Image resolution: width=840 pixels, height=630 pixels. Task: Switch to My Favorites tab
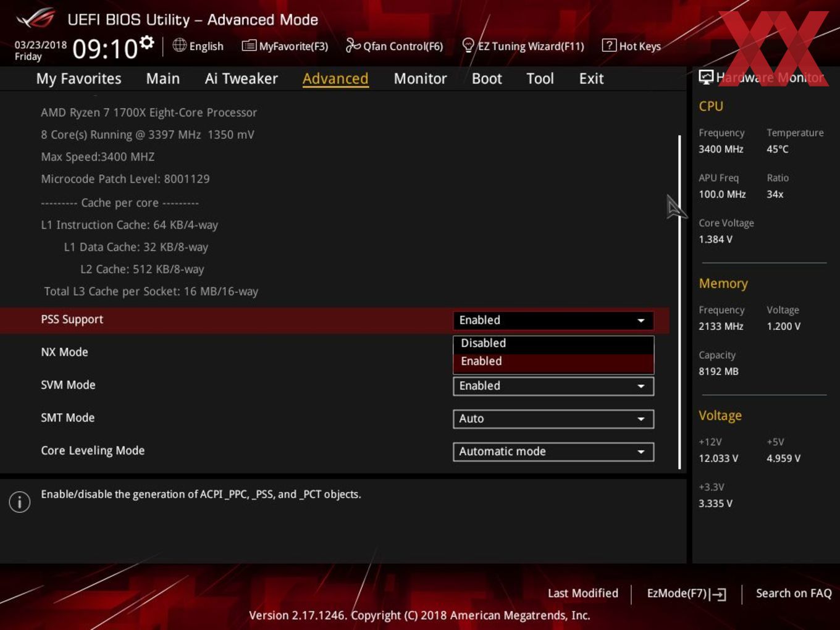[x=78, y=78]
